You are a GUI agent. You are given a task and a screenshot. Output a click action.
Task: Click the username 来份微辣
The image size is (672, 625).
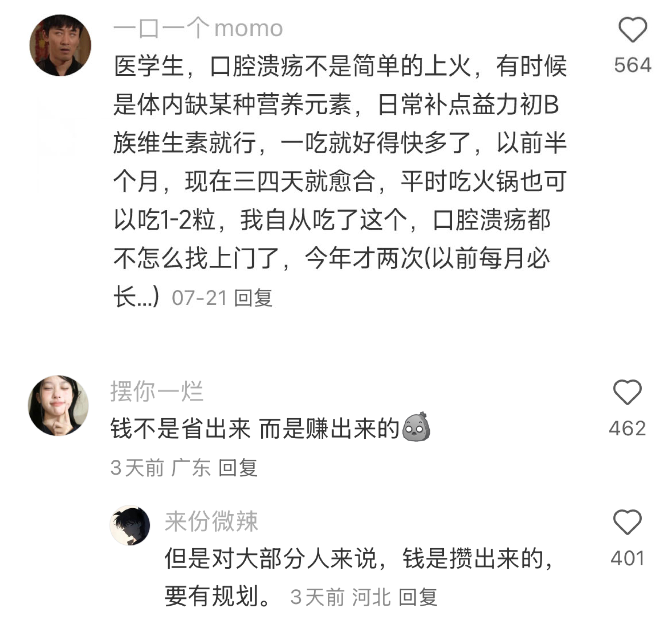pos(212,521)
